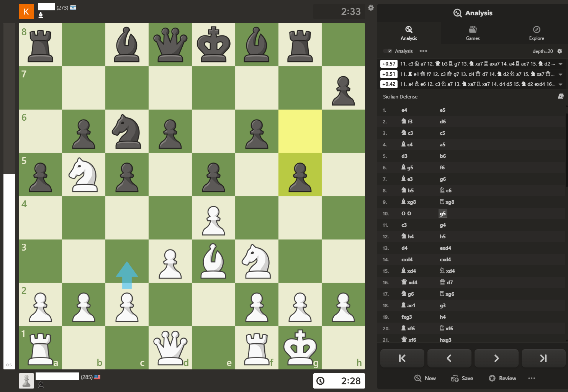
Task: Select the black knight on c6
Action: [127, 131]
